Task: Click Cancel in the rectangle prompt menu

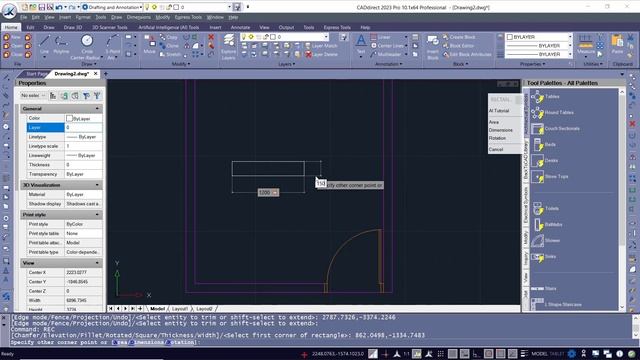Action: [496, 149]
